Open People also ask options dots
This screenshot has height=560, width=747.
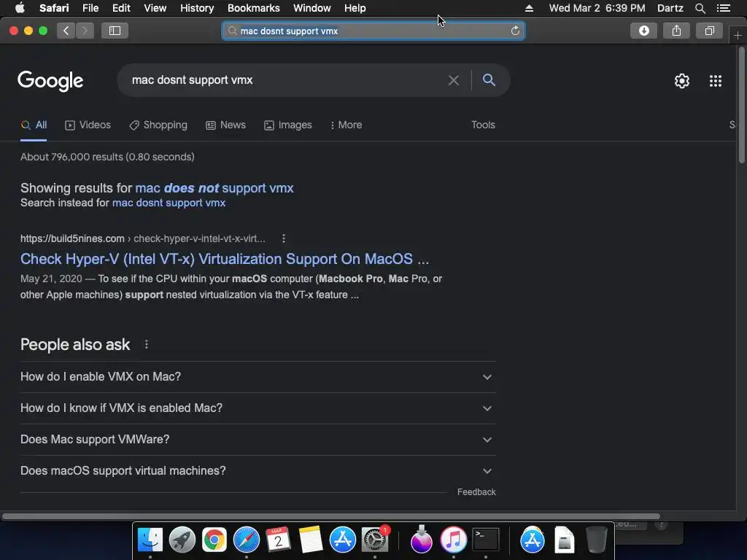click(x=146, y=344)
